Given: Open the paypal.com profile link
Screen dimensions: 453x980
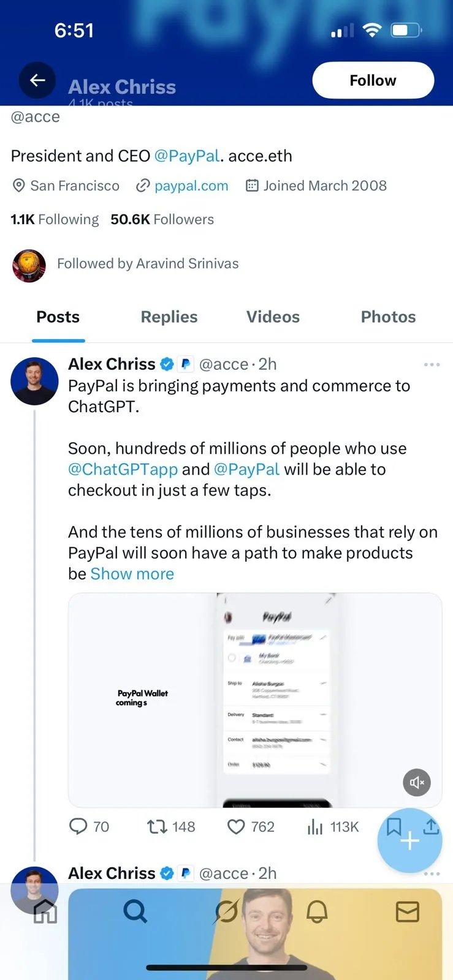Looking at the screenshot, I should tap(191, 186).
